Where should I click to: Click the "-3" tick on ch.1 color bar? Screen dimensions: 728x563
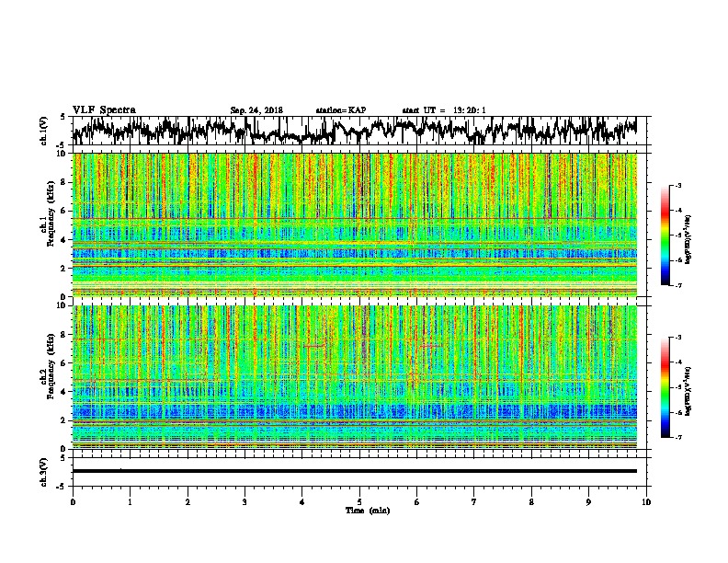[x=678, y=185]
